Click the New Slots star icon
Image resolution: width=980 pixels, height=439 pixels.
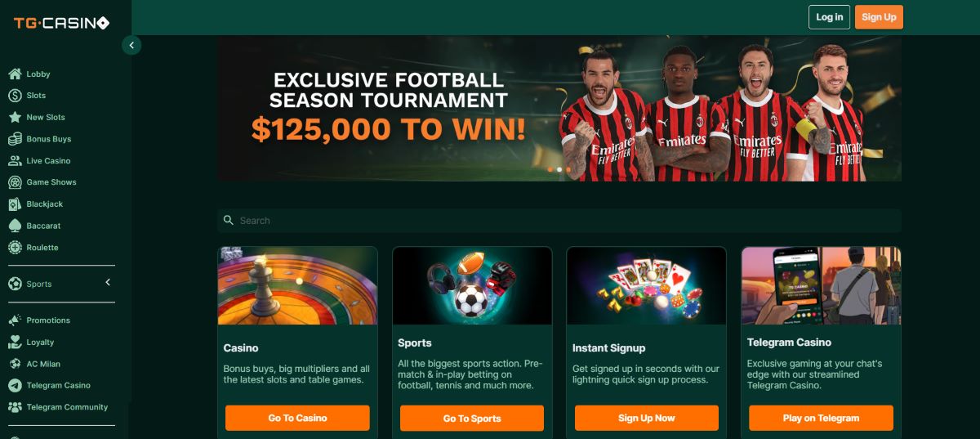click(15, 117)
